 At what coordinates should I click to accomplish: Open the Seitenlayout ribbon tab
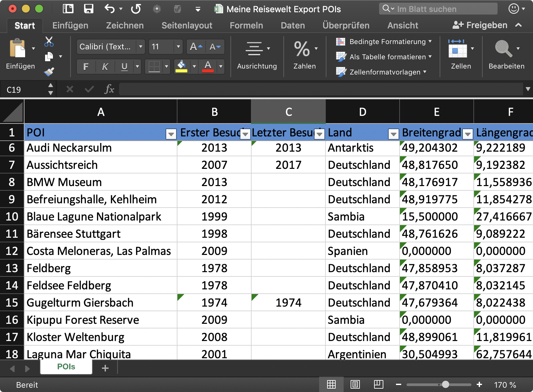pyautogui.click(x=187, y=25)
